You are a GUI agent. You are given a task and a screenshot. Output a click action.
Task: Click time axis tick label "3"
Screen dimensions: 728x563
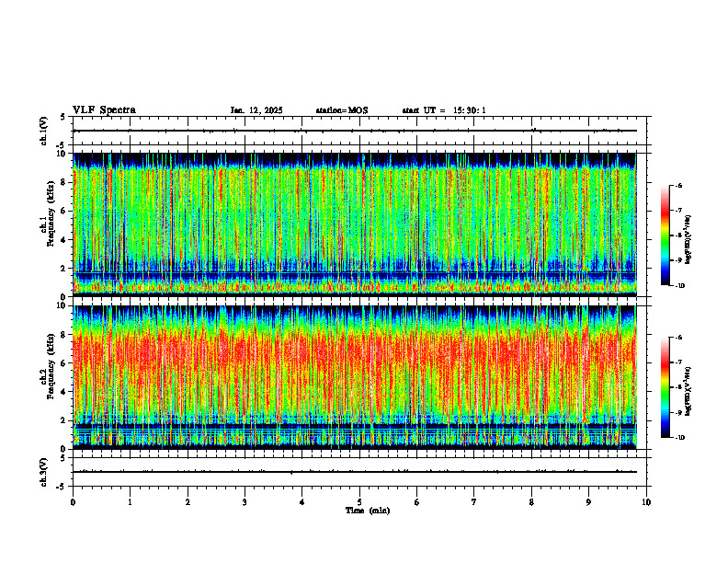click(x=245, y=502)
